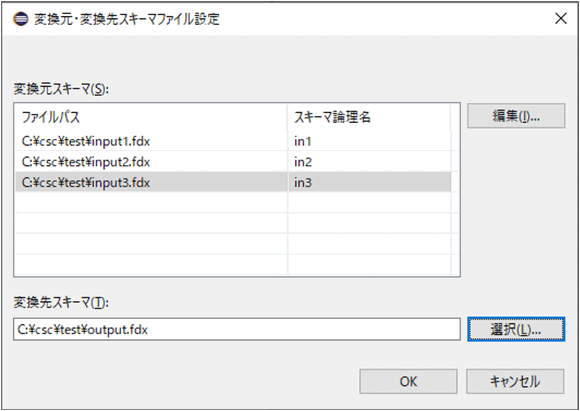Focus the 変換先スキーマ output.fdx field
The image size is (580, 411).
pos(237,329)
